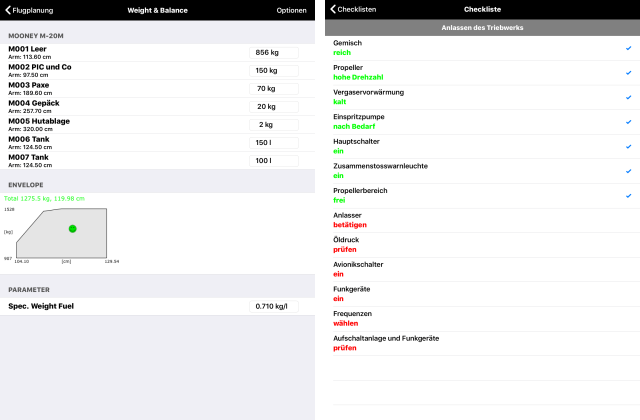The width and height of the screenshot is (640, 420).
Task: Toggle Zusammenstosswarnleuchte ein checkmark
Action: [627, 171]
